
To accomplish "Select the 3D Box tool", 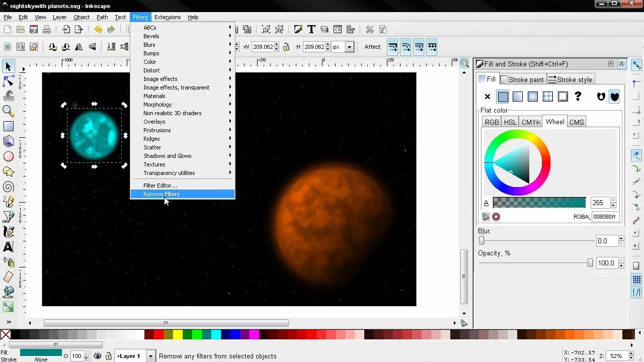I will 8,141.
